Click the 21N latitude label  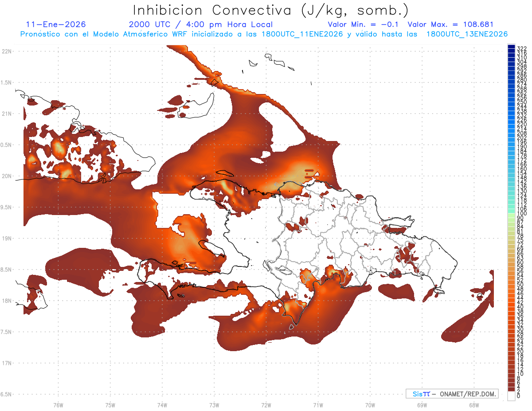point(7,114)
